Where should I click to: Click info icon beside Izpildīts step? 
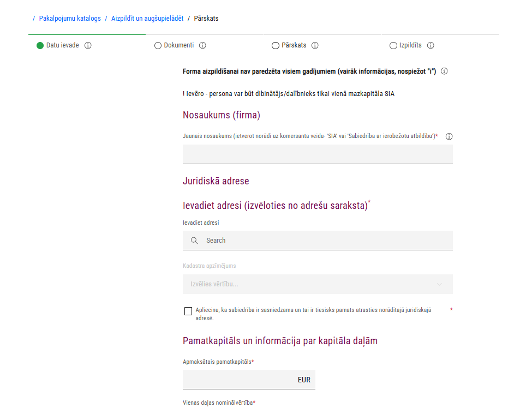431,45
